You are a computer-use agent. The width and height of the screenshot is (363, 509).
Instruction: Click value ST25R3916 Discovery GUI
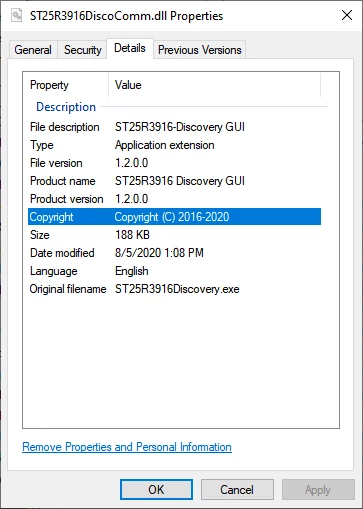point(180,181)
